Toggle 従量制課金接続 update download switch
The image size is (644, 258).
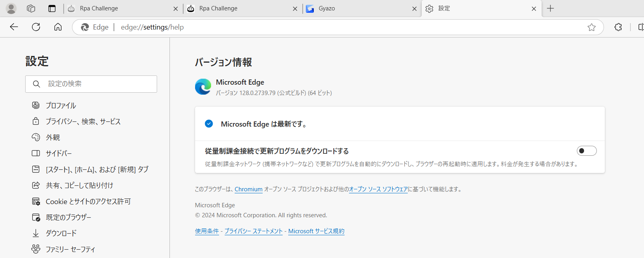tap(586, 151)
